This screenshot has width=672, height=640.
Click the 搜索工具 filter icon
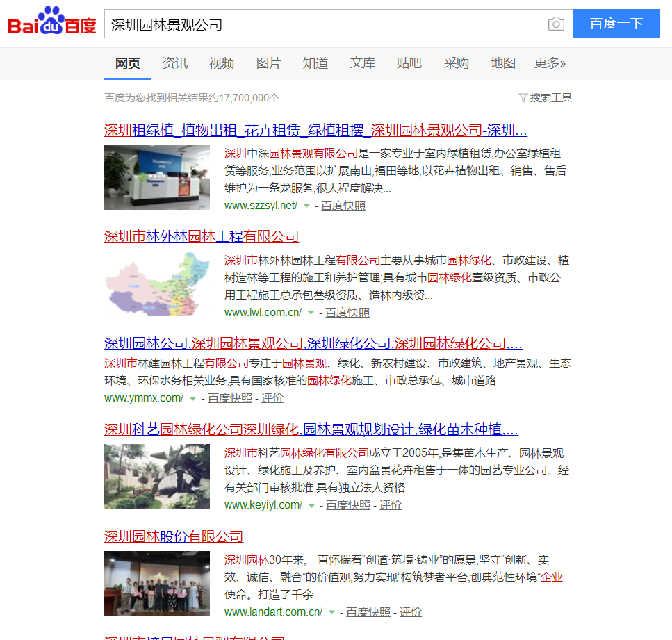[523, 98]
